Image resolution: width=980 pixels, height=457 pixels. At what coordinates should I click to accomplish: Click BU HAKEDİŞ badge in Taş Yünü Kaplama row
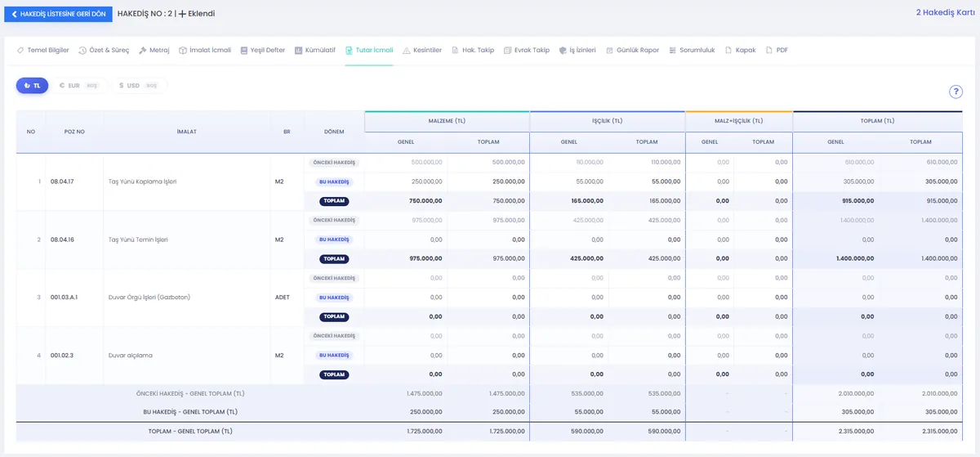pos(334,181)
